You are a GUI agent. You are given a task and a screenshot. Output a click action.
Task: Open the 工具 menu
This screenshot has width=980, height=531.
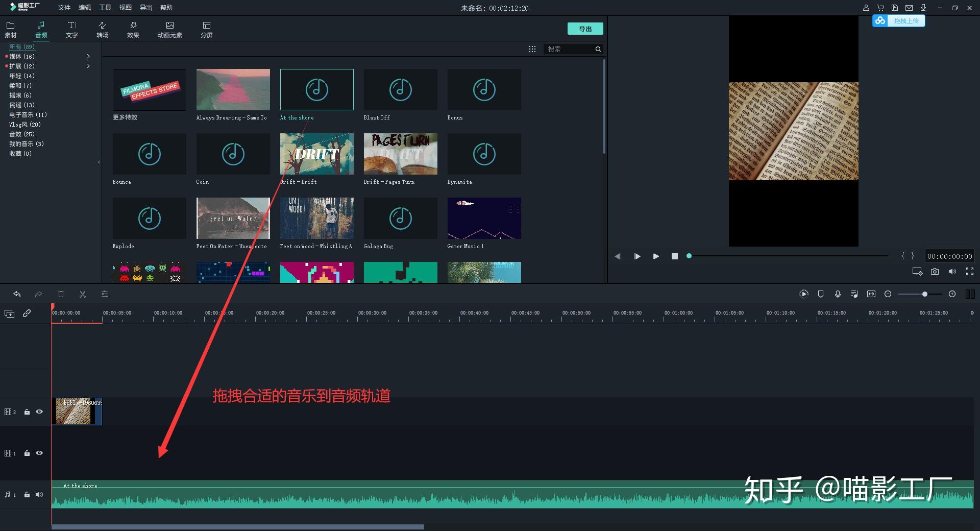click(105, 8)
